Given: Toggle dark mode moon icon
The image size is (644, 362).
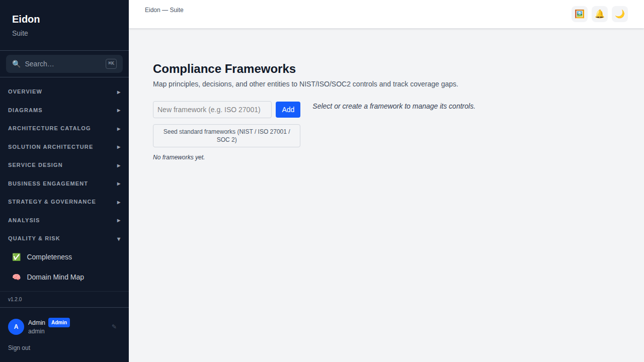Looking at the screenshot, I should coord(620,14).
